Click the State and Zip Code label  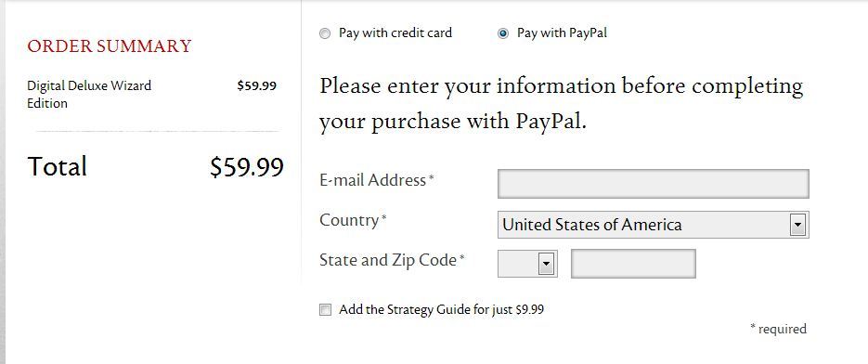pyautogui.click(x=392, y=260)
